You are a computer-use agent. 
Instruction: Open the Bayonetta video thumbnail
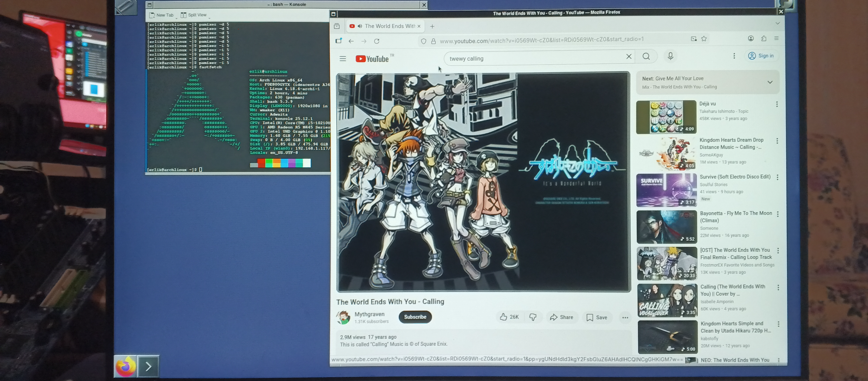(x=667, y=227)
